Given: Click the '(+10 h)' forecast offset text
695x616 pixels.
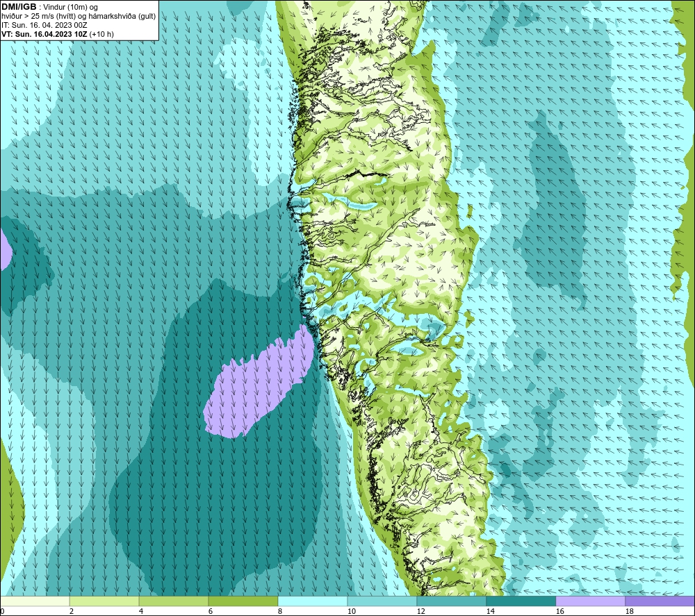Looking at the screenshot, I should click(101, 34).
